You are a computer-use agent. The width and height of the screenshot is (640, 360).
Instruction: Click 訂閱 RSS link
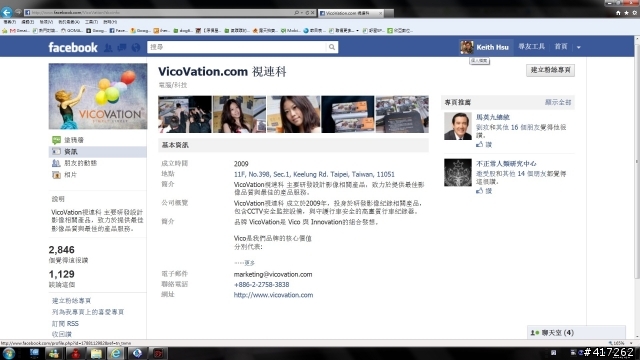pos(65,324)
